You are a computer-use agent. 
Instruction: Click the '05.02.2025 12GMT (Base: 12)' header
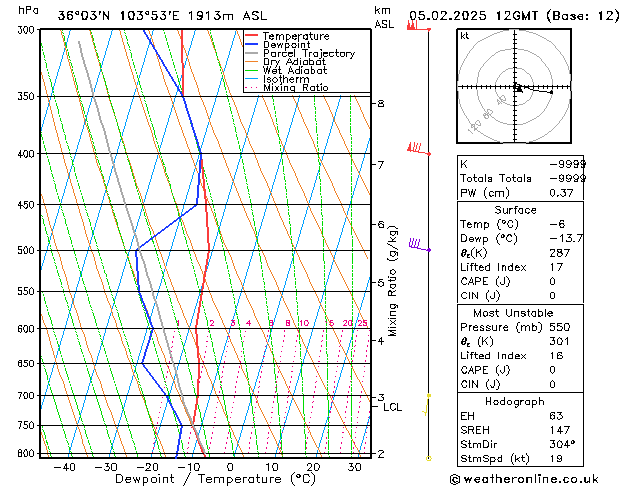pos(514,16)
